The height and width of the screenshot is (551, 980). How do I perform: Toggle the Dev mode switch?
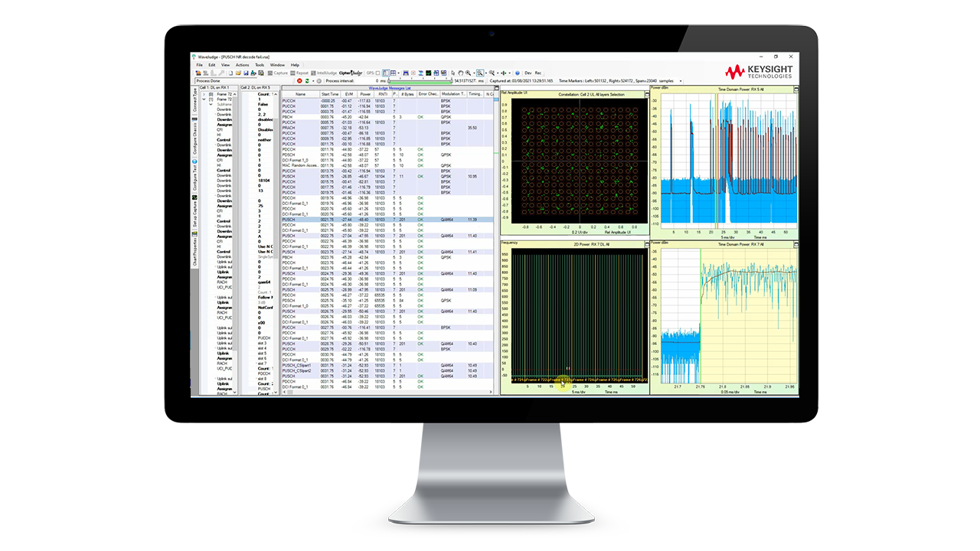pos(527,73)
